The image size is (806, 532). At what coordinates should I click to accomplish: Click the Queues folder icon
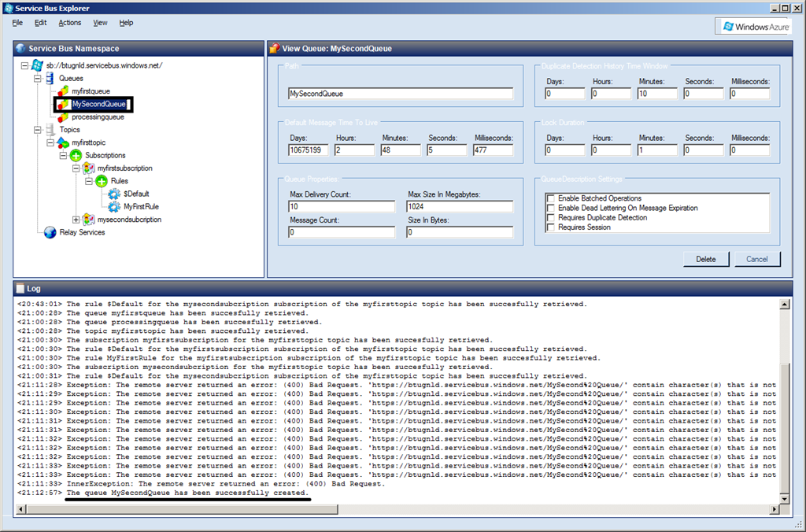[x=50, y=78]
